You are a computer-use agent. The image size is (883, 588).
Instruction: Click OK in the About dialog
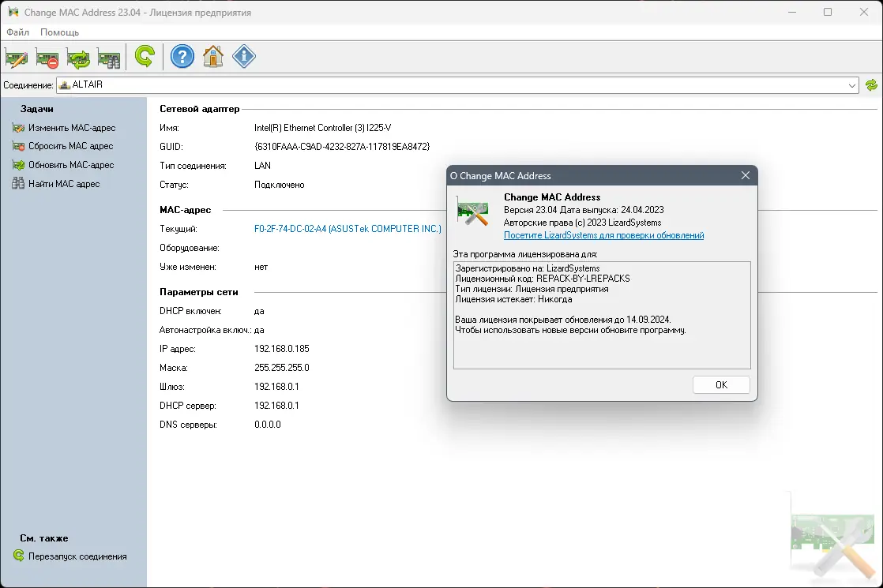[x=721, y=385]
